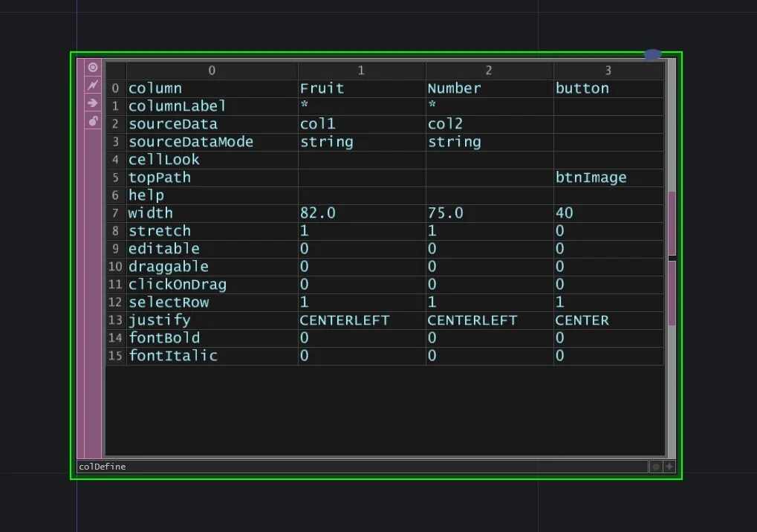Screen dimensions: 757x532
Task: Click 'string' in the Fruit column
Action: (x=362, y=142)
